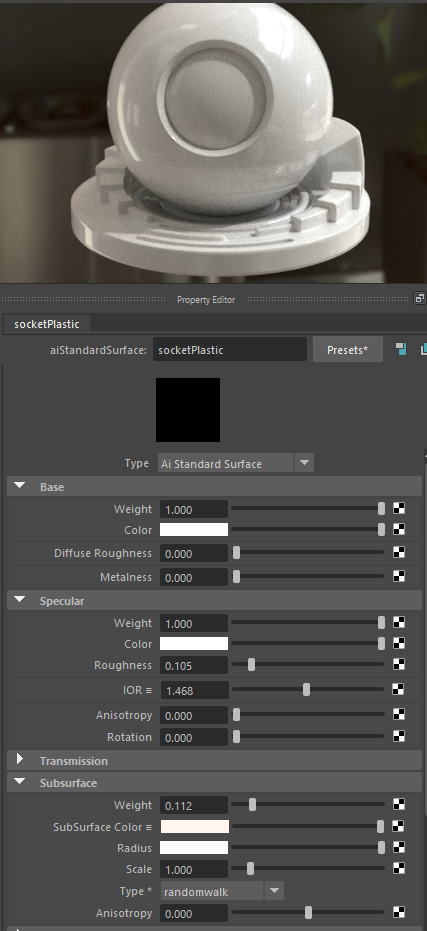The image size is (427, 931).
Task: Click the show input connection icon beside Presets
Action: click(401, 349)
